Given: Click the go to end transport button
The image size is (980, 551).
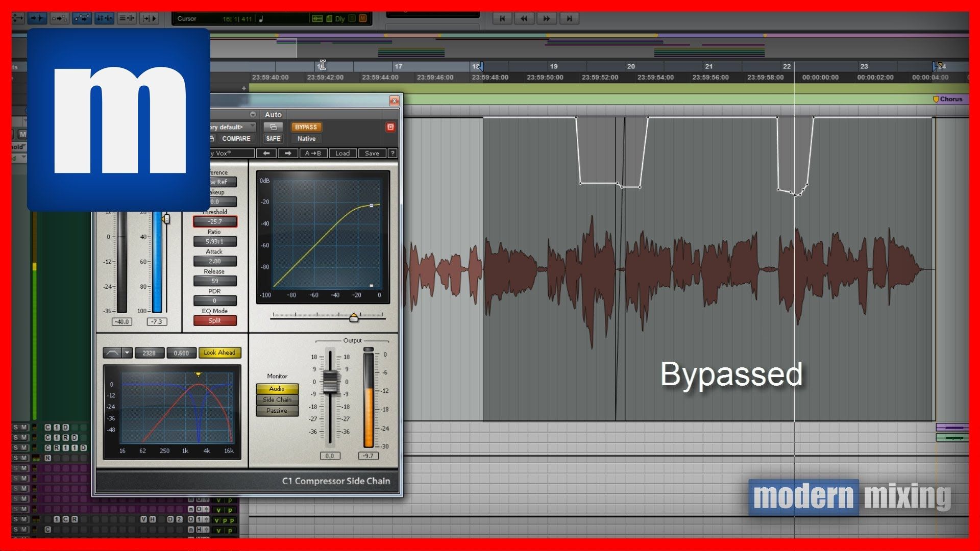Looking at the screenshot, I should (x=569, y=18).
